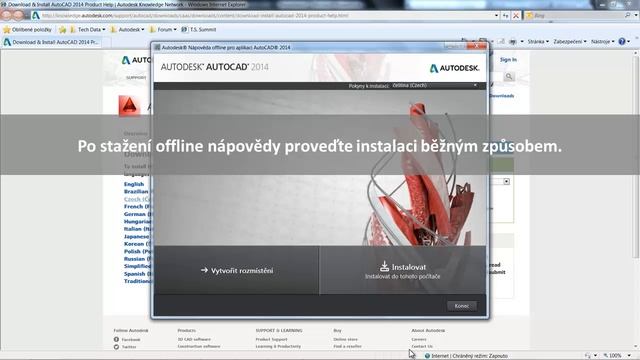The image size is (640, 360).
Task: Select Polish language link
Action: point(137,251)
